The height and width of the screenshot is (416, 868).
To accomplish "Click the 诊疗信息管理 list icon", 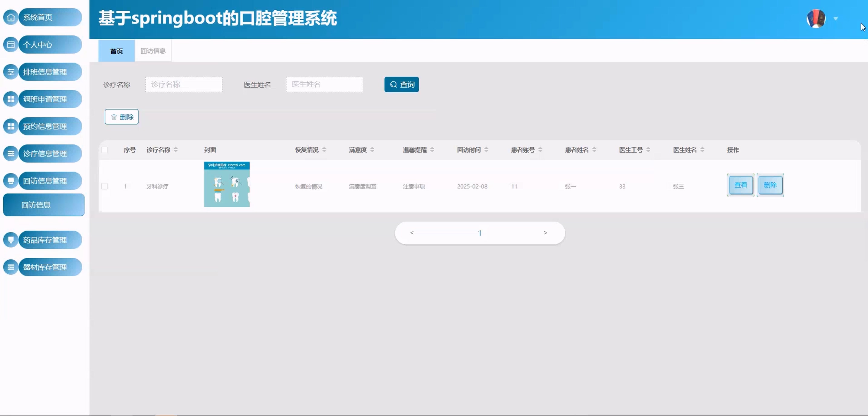I will click(11, 154).
